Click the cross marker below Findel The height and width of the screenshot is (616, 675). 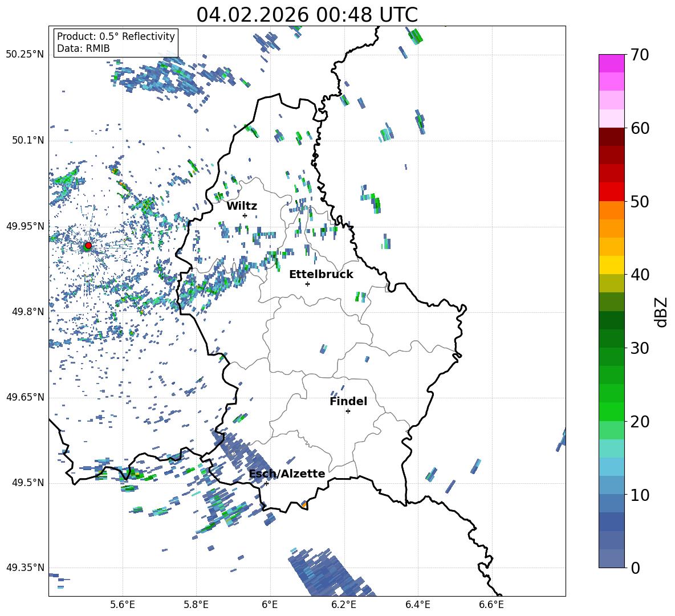tap(348, 411)
